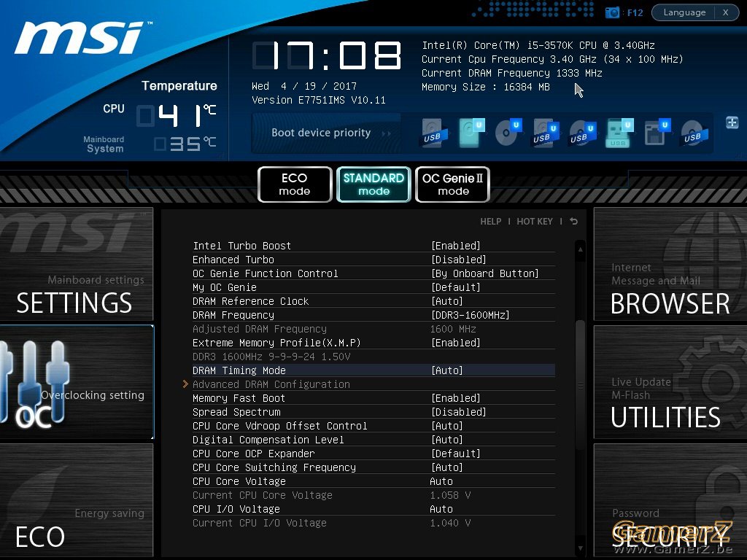Image resolution: width=747 pixels, height=560 pixels.
Task: Switch to OC Genie II mode
Action: (x=452, y=184)
